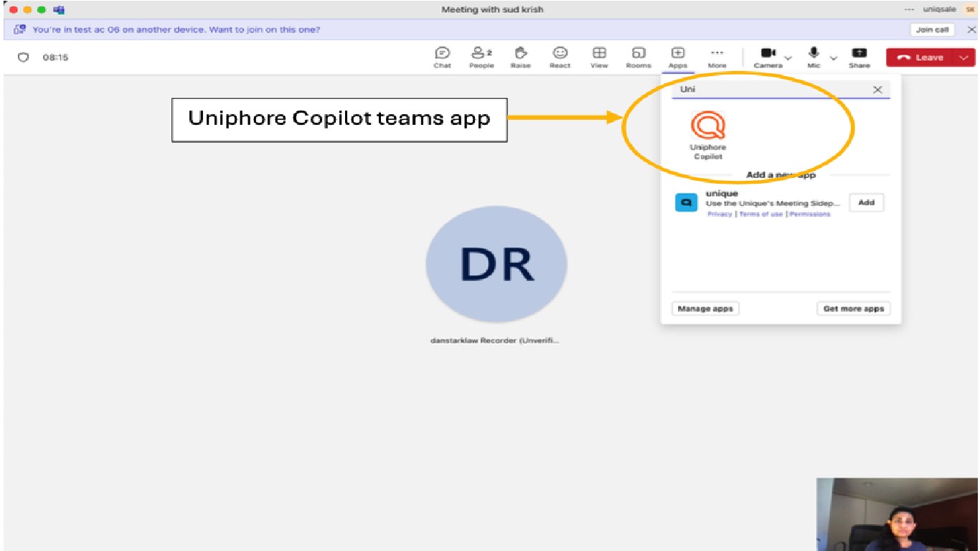This screenshot has width=980, height=551.
Task: Open the Permissions link
Action: click(810, 214)
